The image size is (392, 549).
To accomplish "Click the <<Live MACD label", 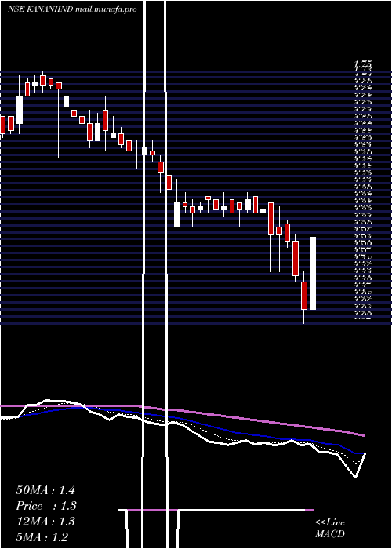I will [x=330, y=528].
